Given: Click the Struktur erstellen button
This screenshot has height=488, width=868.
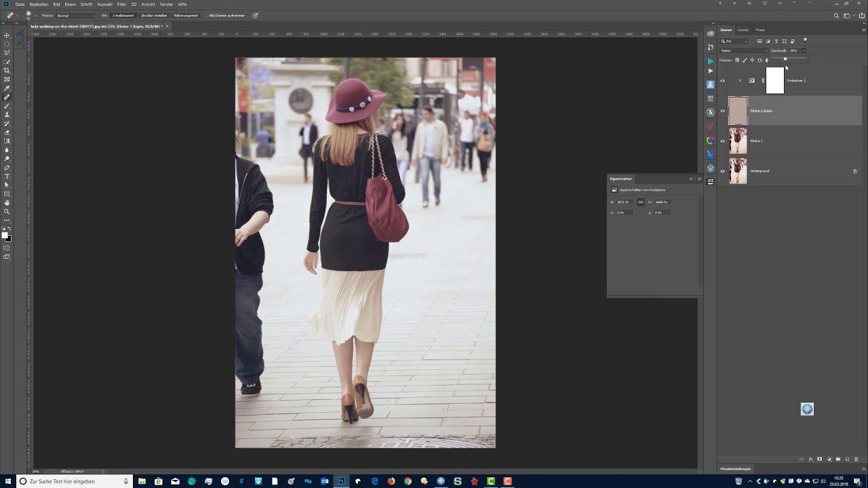Looking at the screenshot, I should point(154,16).
